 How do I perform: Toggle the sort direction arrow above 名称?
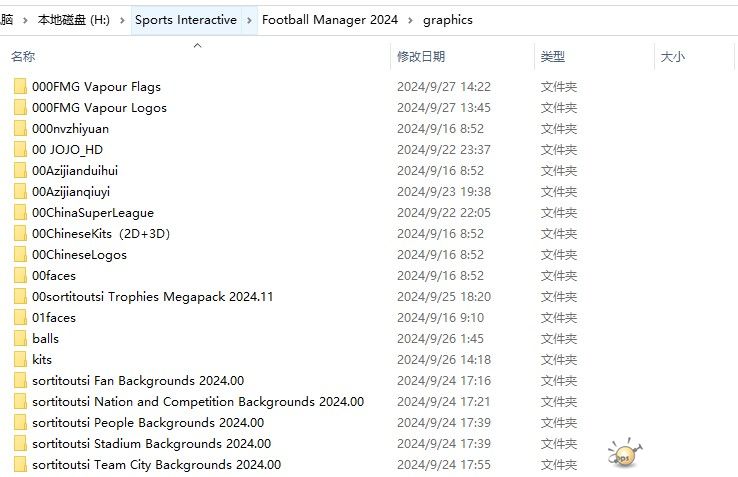coord(198,45)
